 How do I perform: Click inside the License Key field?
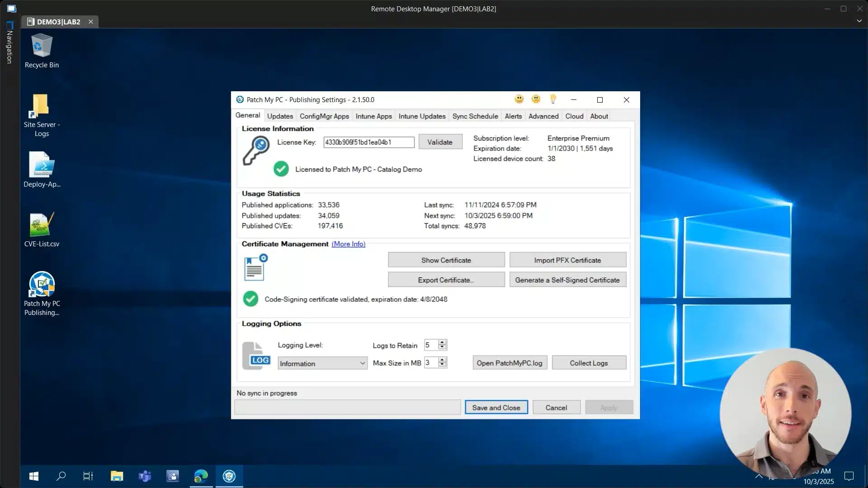click(368, 142)
